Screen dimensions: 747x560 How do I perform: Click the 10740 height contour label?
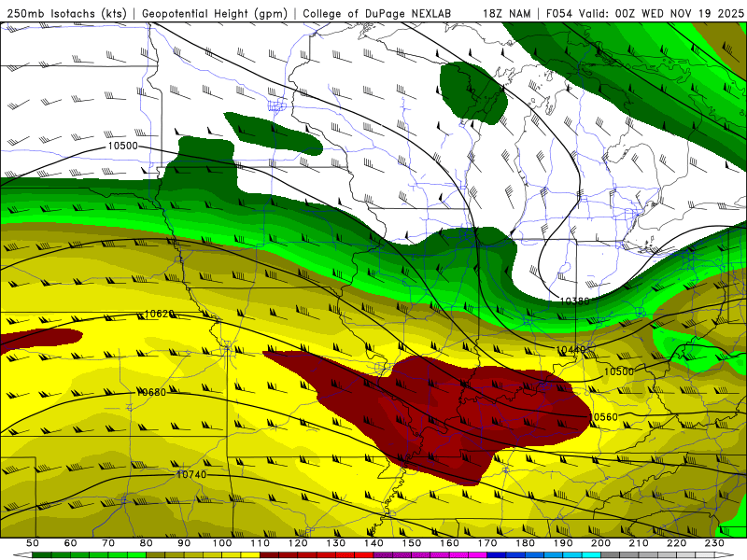tap(191, 474)
